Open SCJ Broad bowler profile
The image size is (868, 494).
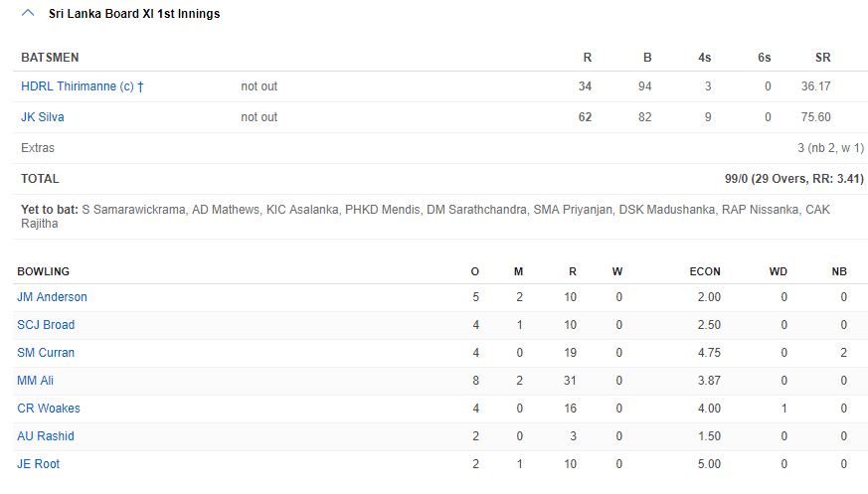click(46, 325)
